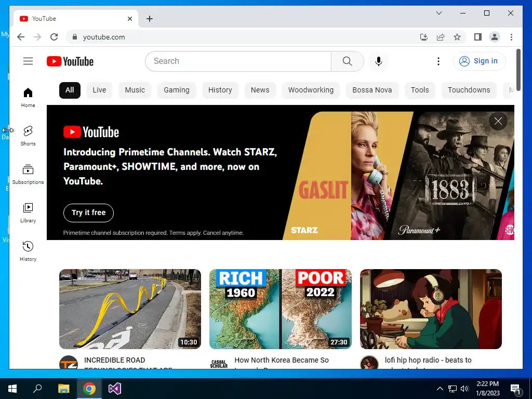Click the install app icon in address bar
The width and height of the screenshot is (532, 399).
point(424,37)
